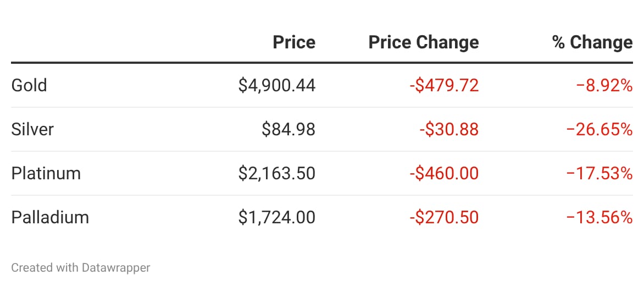The width and height of the screenshot is (644, 286).
Task: Click Platinum price $2,163.50
Action: 277,173
